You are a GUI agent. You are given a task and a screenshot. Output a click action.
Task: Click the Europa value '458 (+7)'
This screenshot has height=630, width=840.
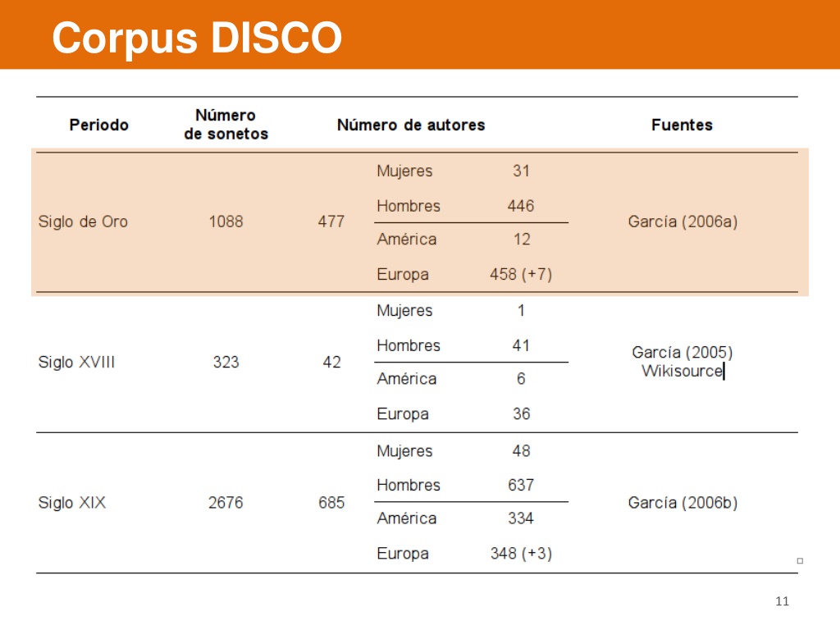[x=521, y=274]
